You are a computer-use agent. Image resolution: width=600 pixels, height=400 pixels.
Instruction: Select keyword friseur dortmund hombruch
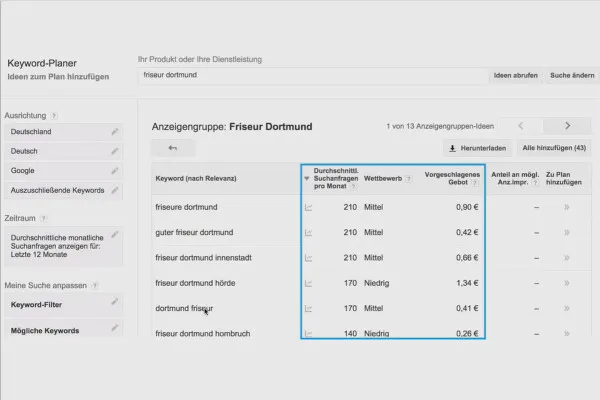203,333
